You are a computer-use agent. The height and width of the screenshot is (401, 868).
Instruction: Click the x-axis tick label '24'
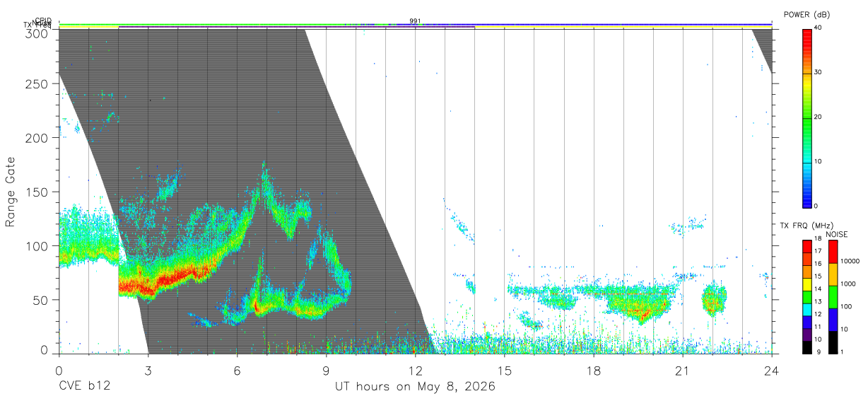point(772,371)
